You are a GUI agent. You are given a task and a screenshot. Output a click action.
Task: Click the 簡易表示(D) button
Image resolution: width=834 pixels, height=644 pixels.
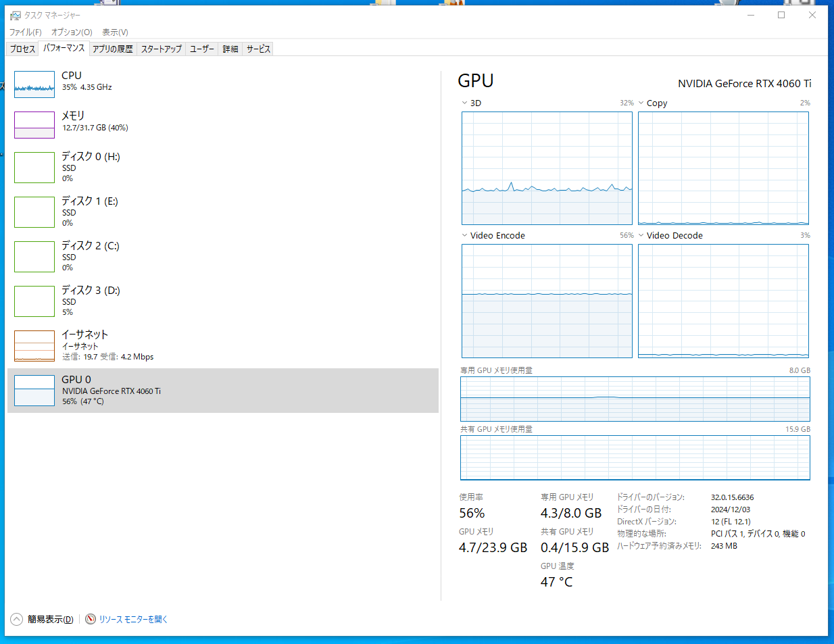50,619
